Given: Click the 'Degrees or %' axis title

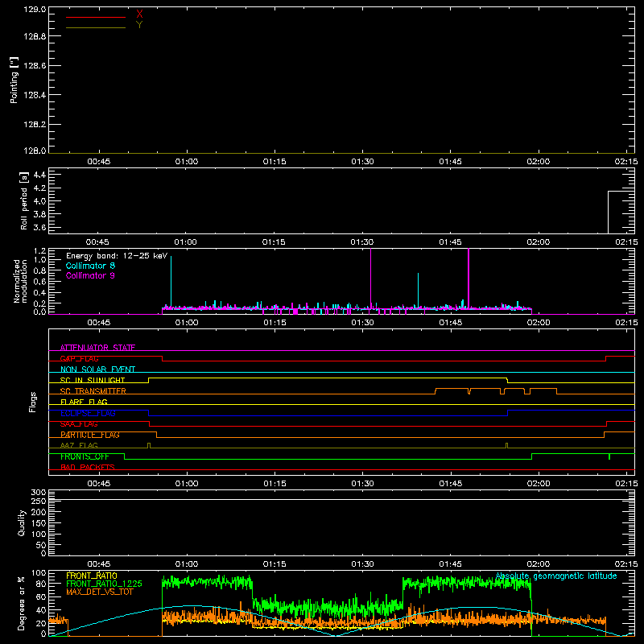Looking at the screenshot, I should [x=22, y=603].
